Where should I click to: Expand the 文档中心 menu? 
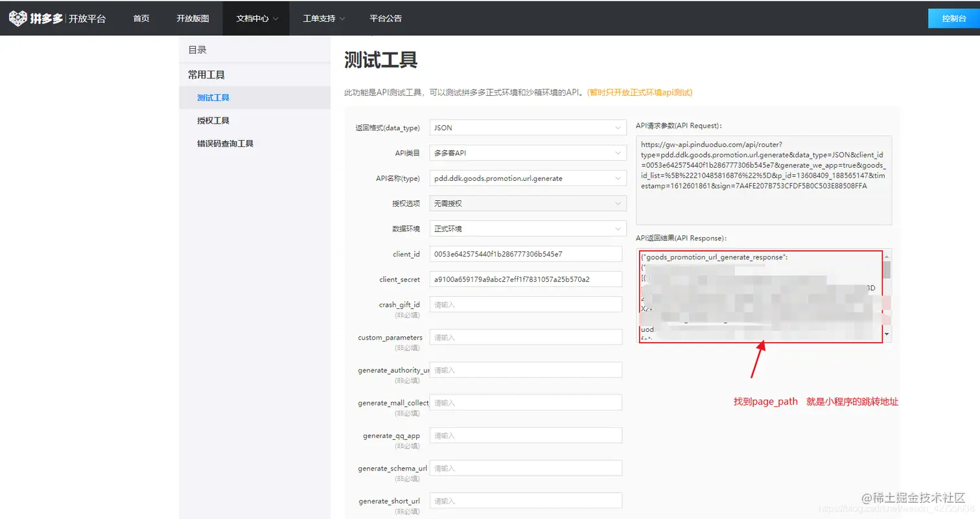click(257, 18)
